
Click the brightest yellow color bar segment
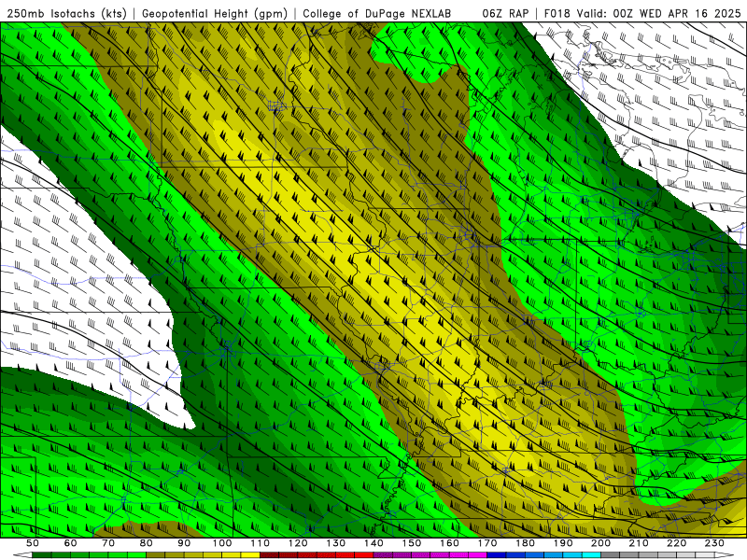[250, 555]
